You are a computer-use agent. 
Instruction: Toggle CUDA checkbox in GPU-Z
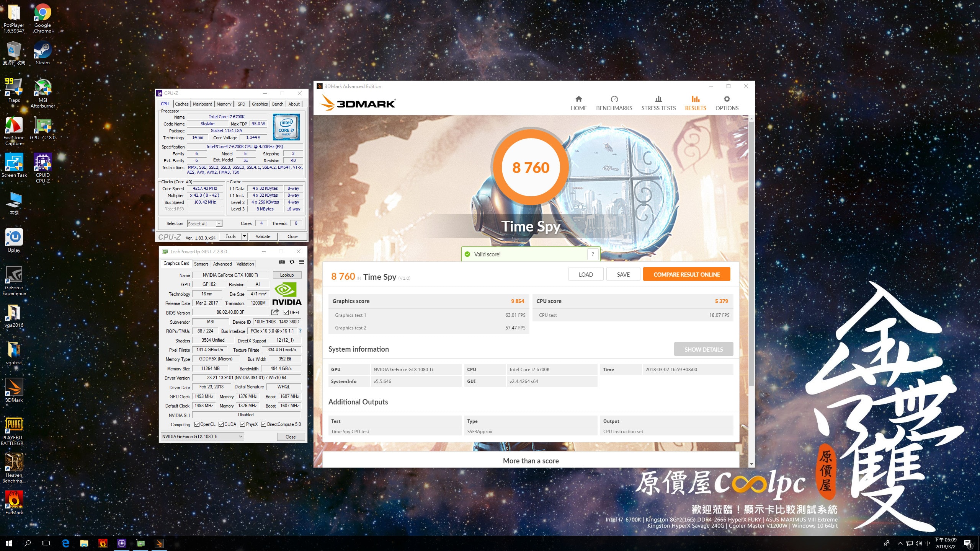pyautogui.click(x=221, y=424)
